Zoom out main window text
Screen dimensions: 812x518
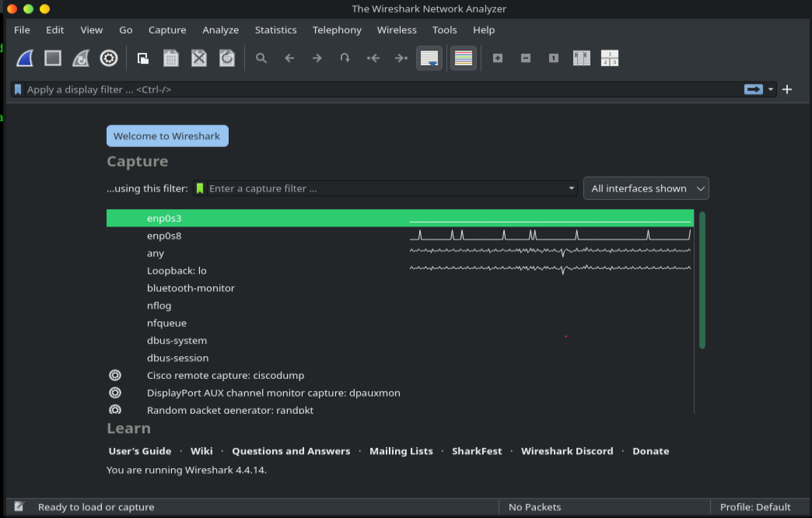[526, 58]
